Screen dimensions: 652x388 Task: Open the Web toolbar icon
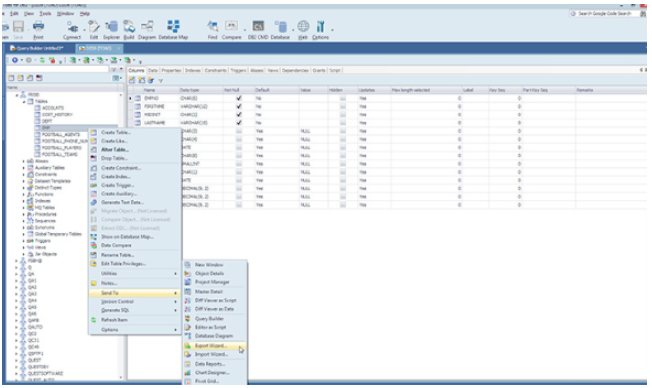303,27
